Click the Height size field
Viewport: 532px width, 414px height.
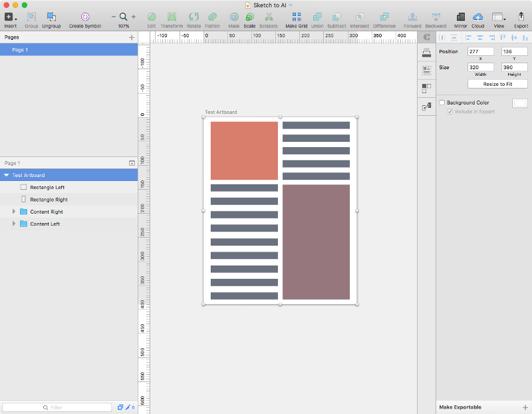pos(514,67)
